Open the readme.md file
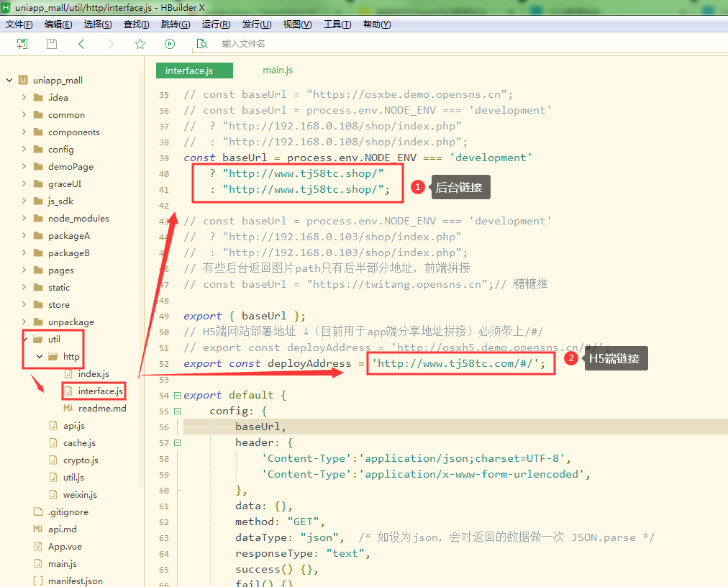728x587 pixels. (102, 408)
